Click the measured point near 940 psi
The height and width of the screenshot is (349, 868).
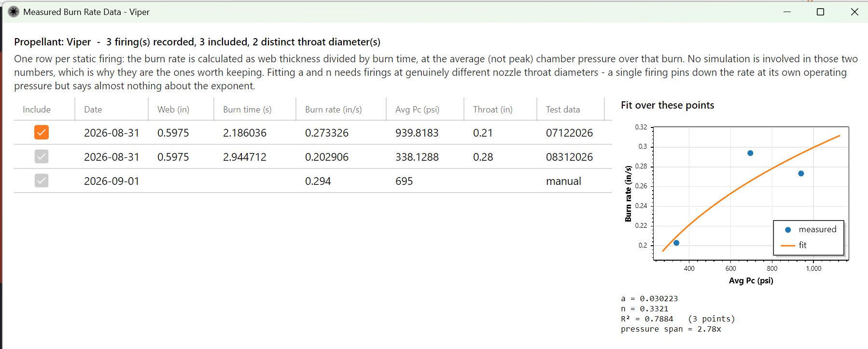point(801,173)
